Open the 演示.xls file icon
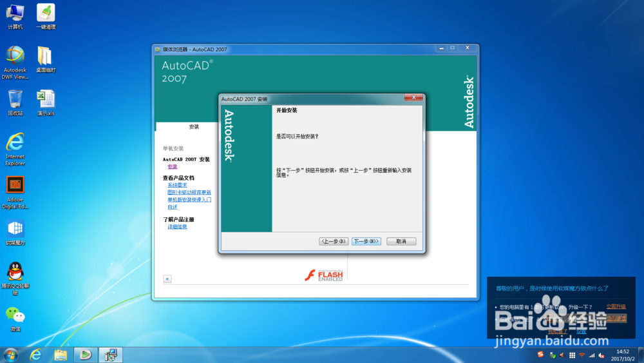The image size is (644, 363). 46,103
